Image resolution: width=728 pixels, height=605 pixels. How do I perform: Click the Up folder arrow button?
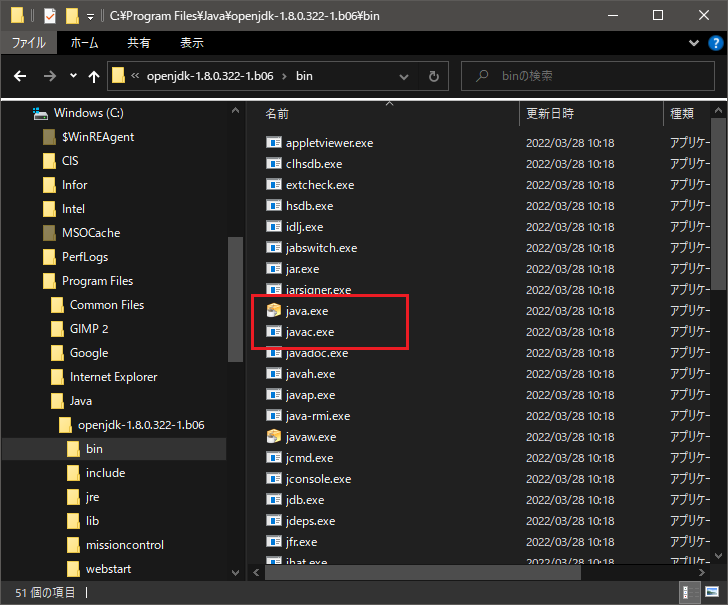(x=94, y=76)
